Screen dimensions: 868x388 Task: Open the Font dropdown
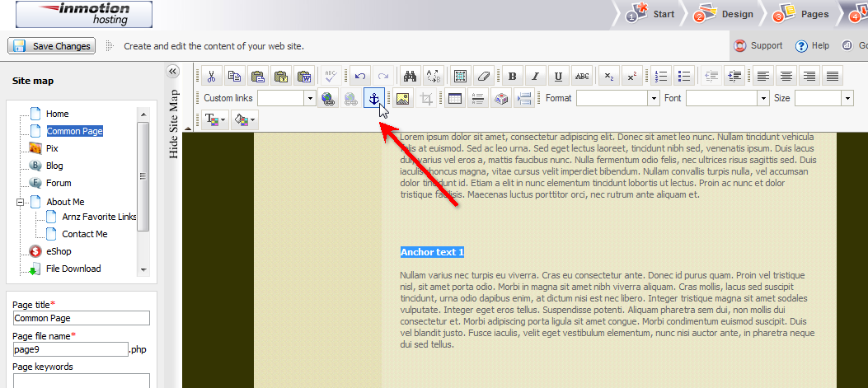click(726, 99)
